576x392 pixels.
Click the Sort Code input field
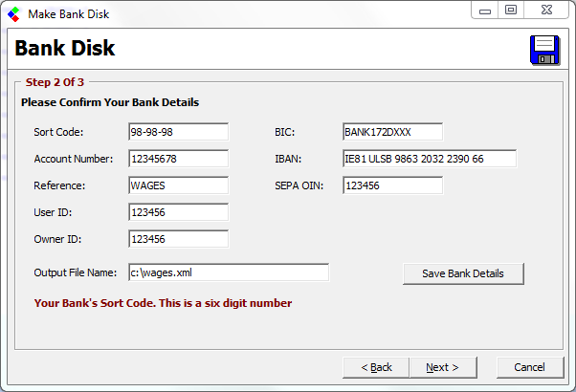(x=178, y=132)
